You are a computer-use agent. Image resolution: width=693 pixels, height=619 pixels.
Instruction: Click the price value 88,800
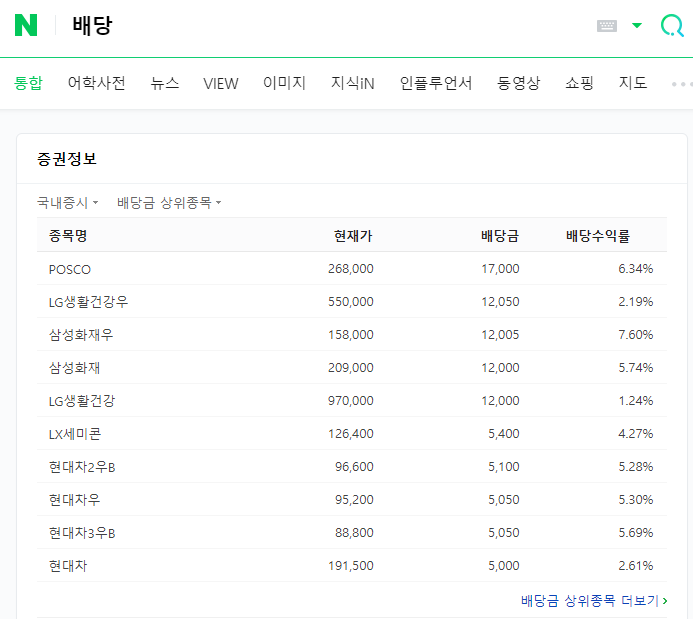click(354, 533)
